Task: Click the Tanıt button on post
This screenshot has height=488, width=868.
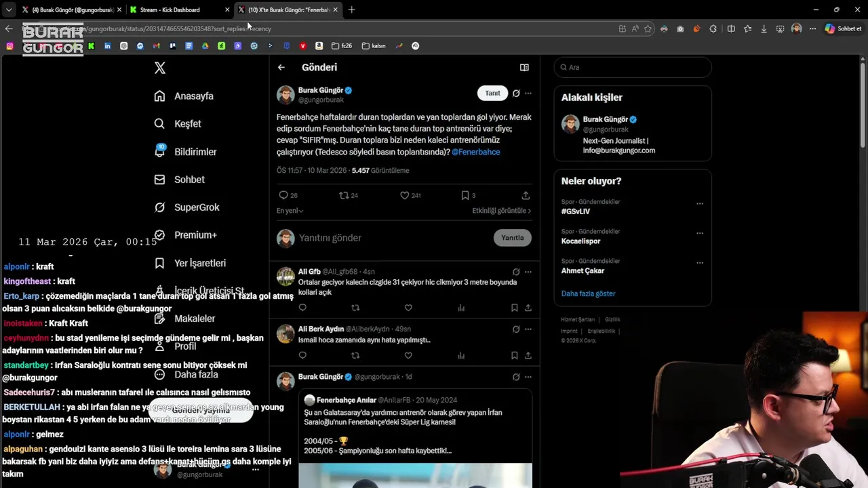Action: 492,93
